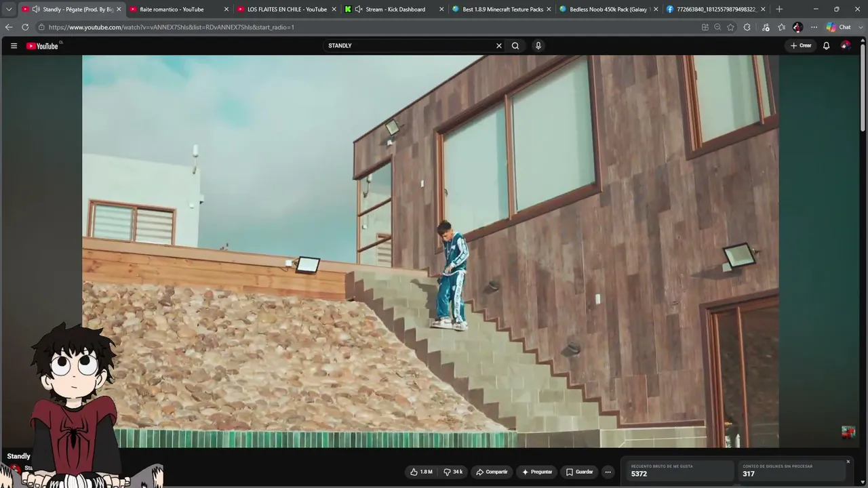Close the Facebook 772663840 tab
Image resolution: width=868 pixels, height=488 pixels.
[763, 9]
